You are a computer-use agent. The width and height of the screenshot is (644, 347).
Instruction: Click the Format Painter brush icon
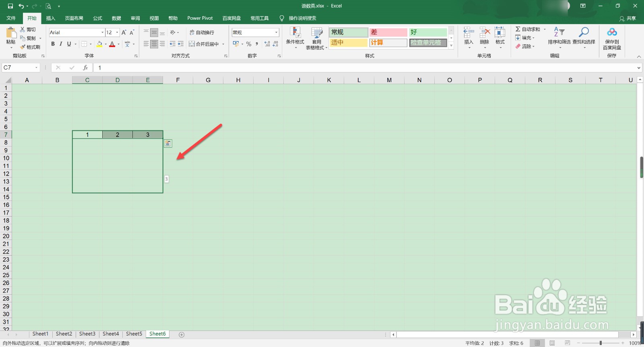click(23, 47)
